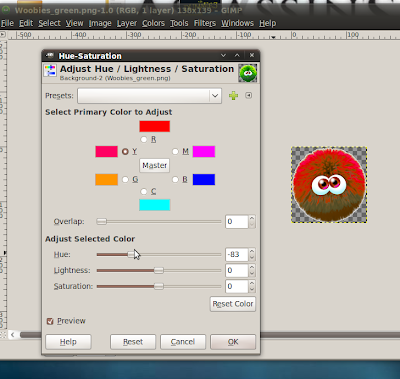Increase the Saturation value with up arrow
Viewport: 400px width, 379px height.
[x=252, y=283]
